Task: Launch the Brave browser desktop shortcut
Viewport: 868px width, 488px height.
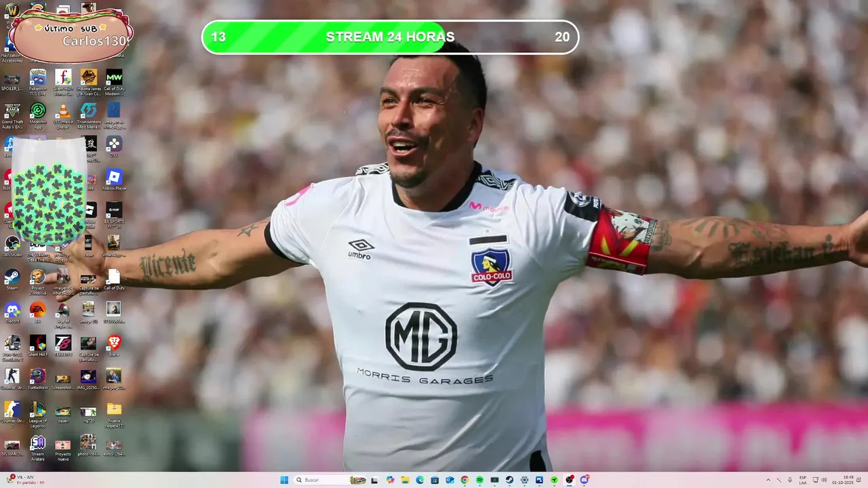Action: tap(114, 346)
